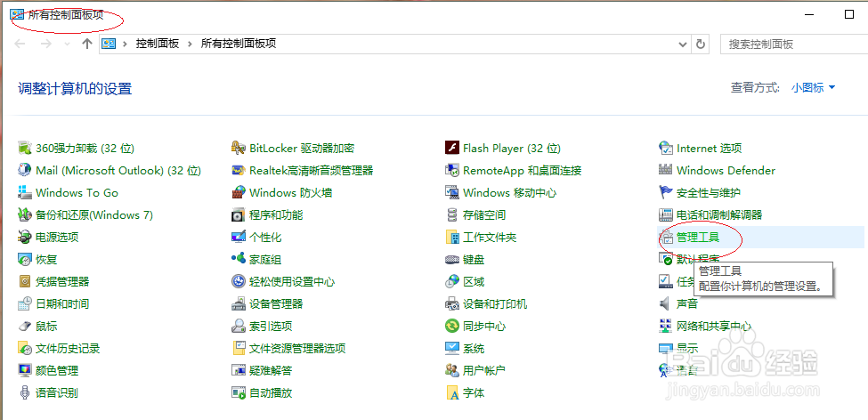Expand the address bar history dropdown
This screenshot has height=420, width=868.
click(683, 44)
